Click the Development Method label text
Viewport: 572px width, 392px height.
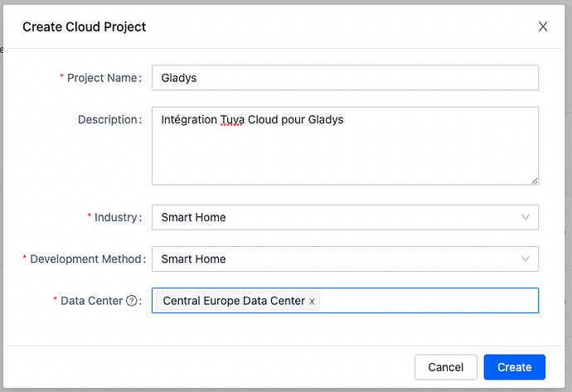coord(86,259)
